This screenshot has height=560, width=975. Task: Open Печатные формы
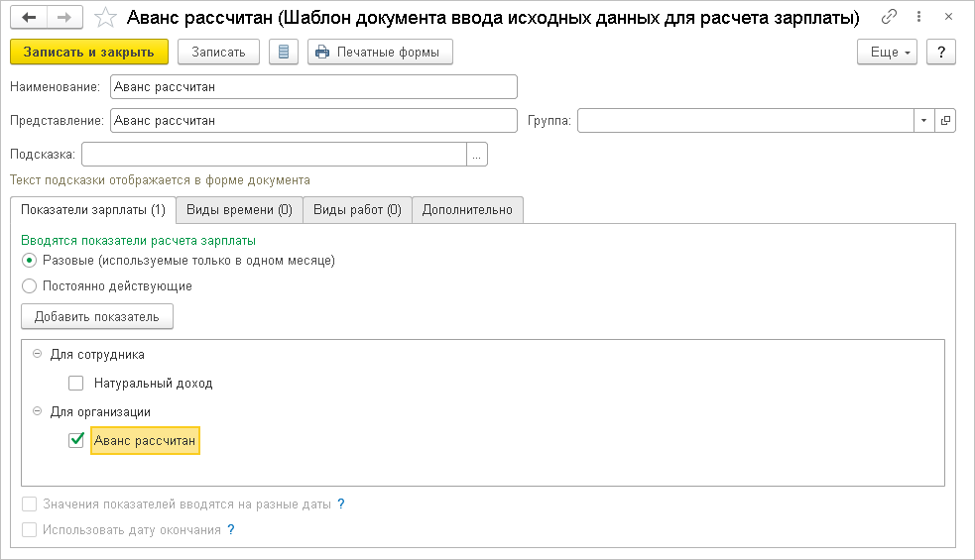380,53
